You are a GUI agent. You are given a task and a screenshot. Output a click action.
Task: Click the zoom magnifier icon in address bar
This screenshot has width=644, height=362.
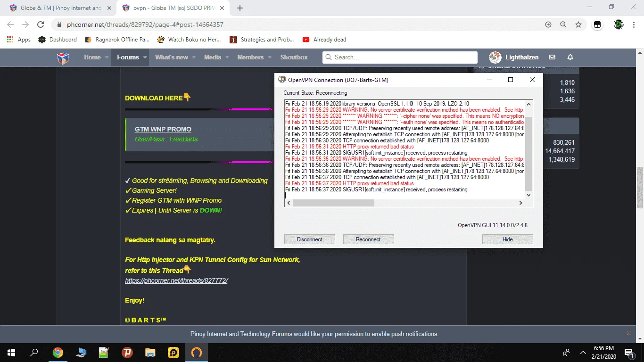click(x=563, y=25)
